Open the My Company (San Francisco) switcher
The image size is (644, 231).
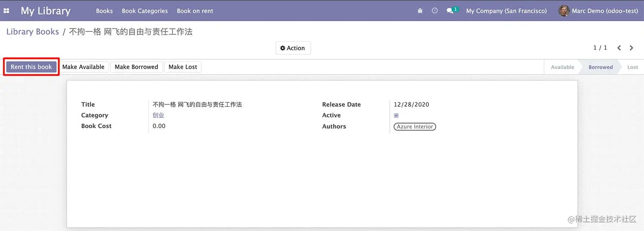[x=507, y=11]
